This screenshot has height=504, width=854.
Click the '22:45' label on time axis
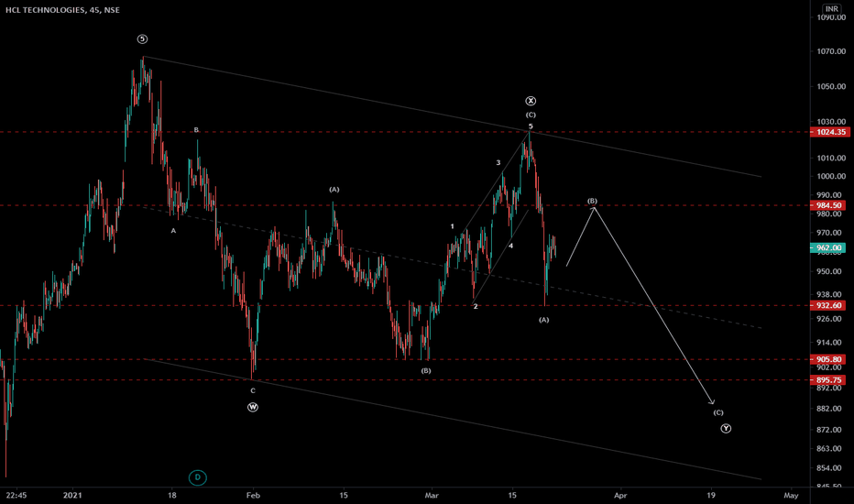[x=16, y=495]
